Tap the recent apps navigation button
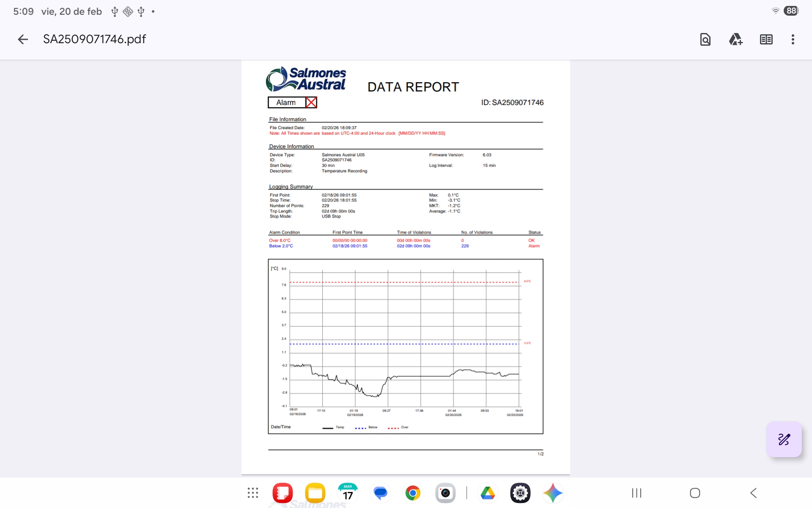Viewport: 812px width, 508px height. (636, 493)
